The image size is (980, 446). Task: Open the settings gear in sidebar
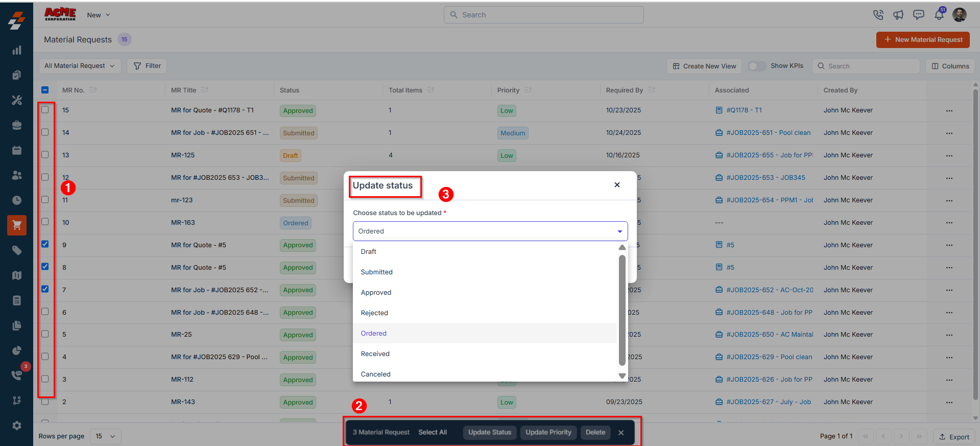(x=17, y=426)
